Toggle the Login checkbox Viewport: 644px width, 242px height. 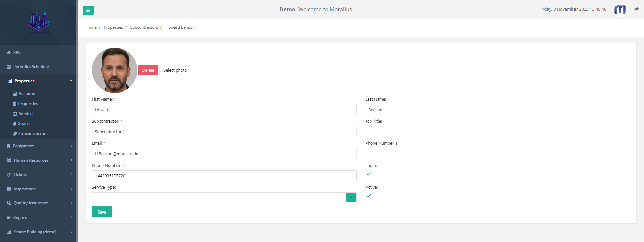[369, 174]
